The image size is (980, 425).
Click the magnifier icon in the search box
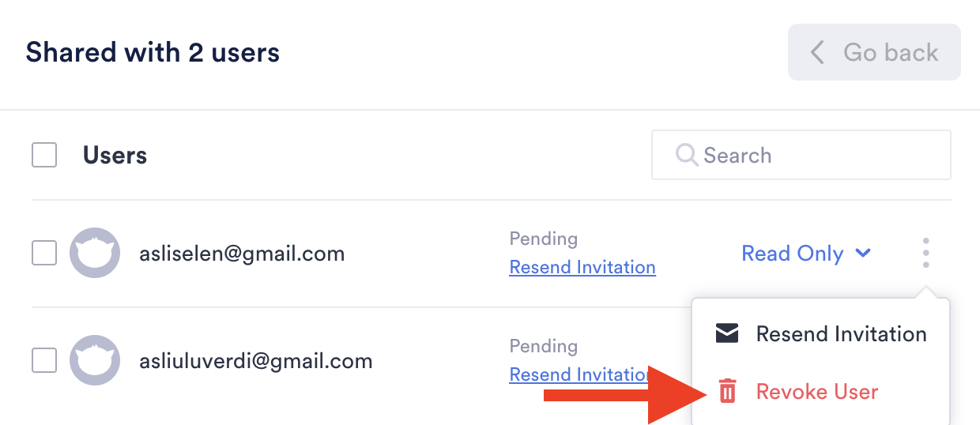pyautogui.click(x=686, y=155)
